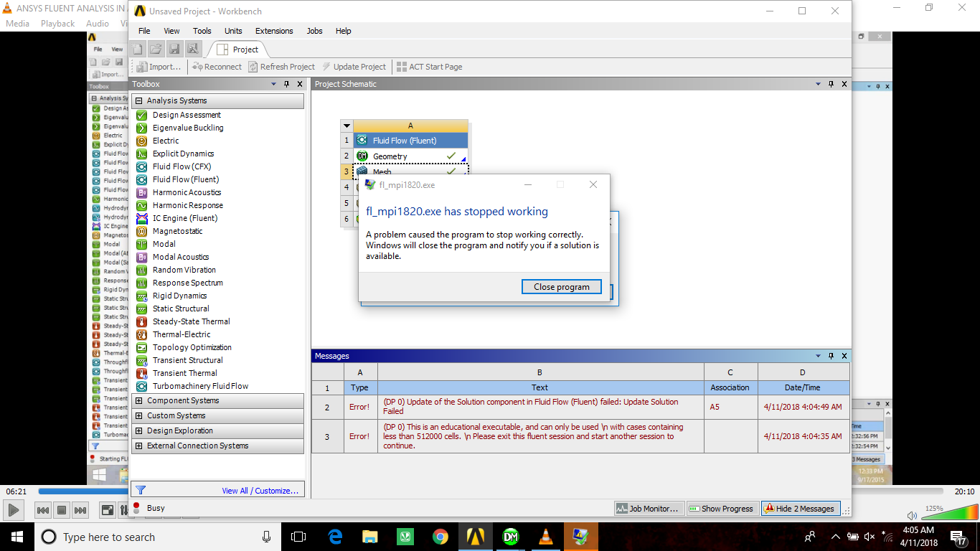Select Magnetostatic icon

141,231
